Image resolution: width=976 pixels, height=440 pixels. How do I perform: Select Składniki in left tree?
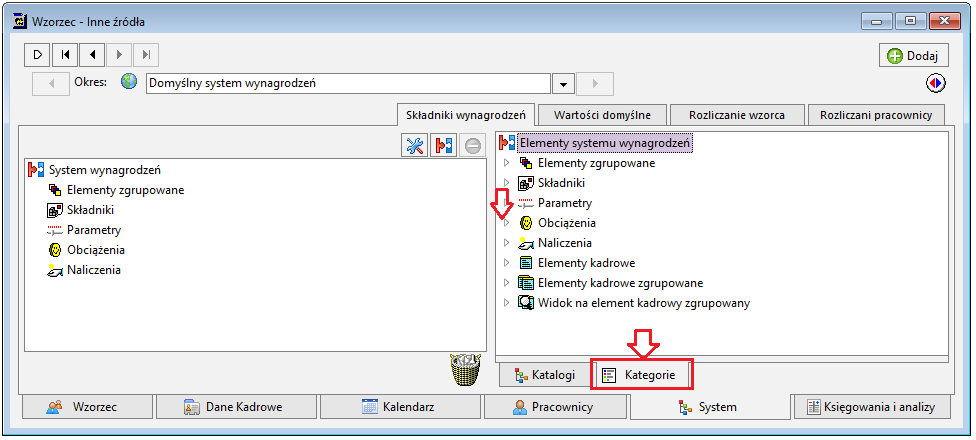[90, 210]
